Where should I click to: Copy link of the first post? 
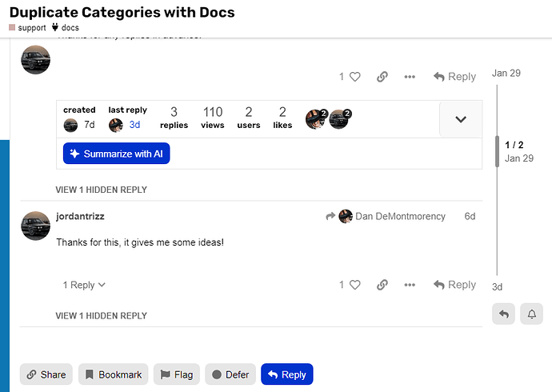click(x=382, y=77)
